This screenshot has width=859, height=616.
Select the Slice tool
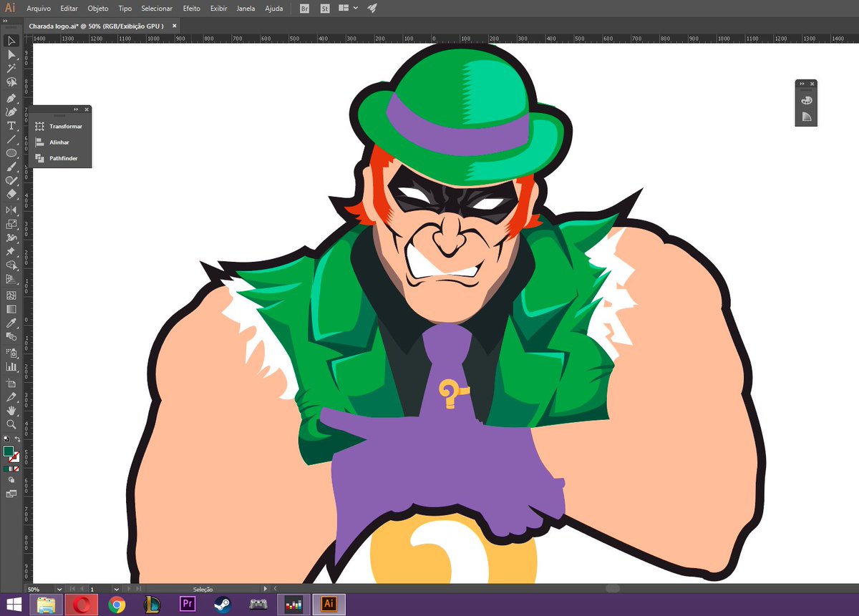click(x=11, y=396)
